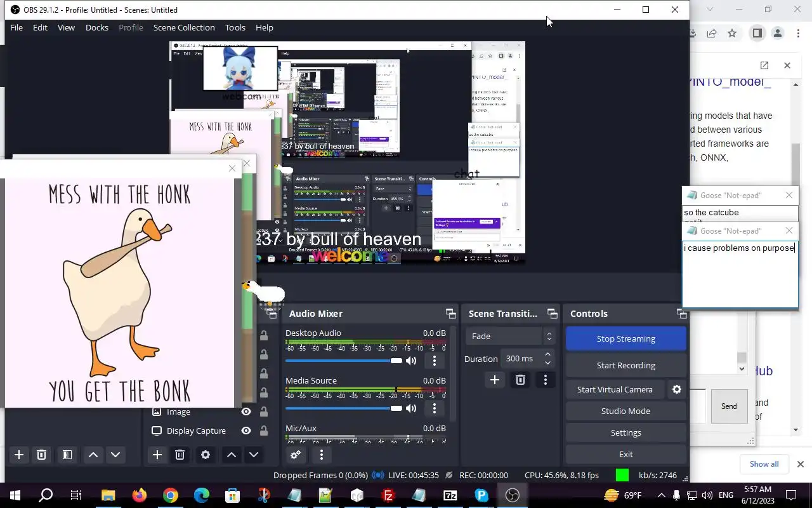Open Audio Mixer toolbar three-dot menu
812x508 pixels.
point(322,455)
